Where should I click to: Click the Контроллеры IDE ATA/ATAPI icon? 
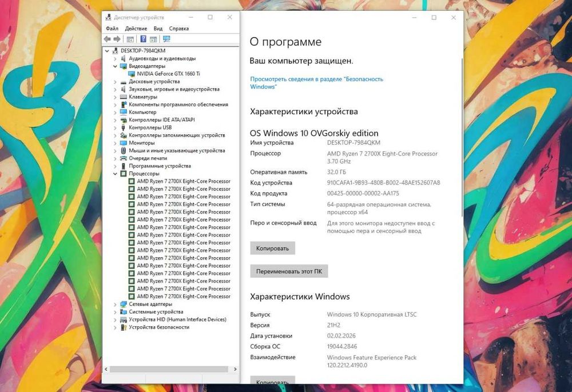(x=124, y=120)
